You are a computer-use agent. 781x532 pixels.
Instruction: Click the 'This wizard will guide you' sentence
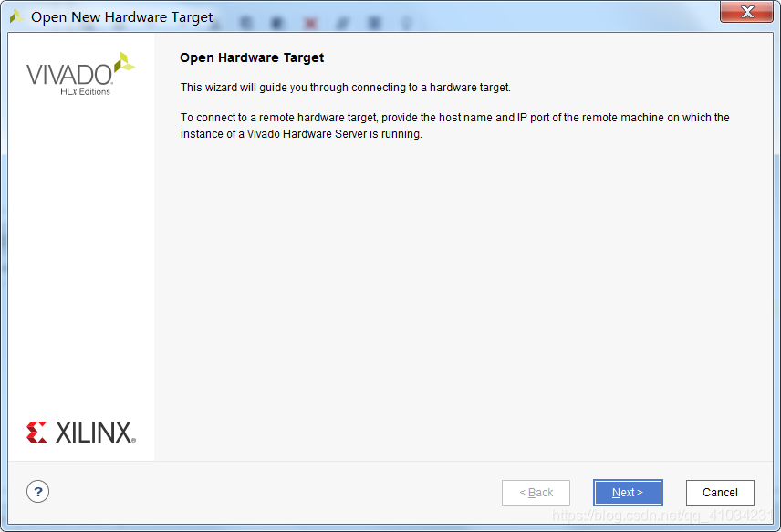(x=345, y=88)
